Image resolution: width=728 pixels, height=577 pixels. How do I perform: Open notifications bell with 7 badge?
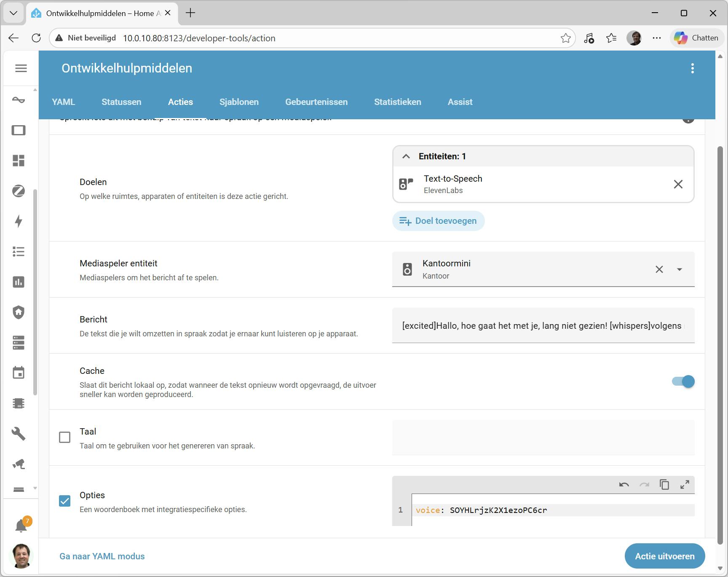coord(21,526)
